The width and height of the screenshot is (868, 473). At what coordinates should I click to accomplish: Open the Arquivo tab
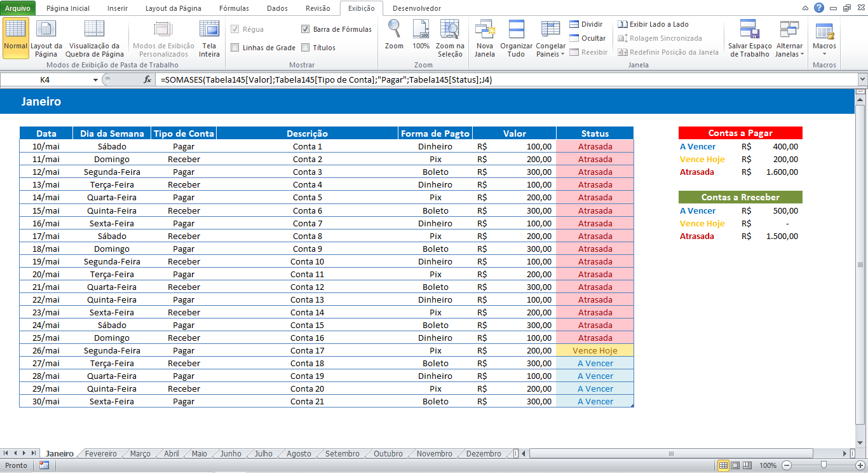18,8
